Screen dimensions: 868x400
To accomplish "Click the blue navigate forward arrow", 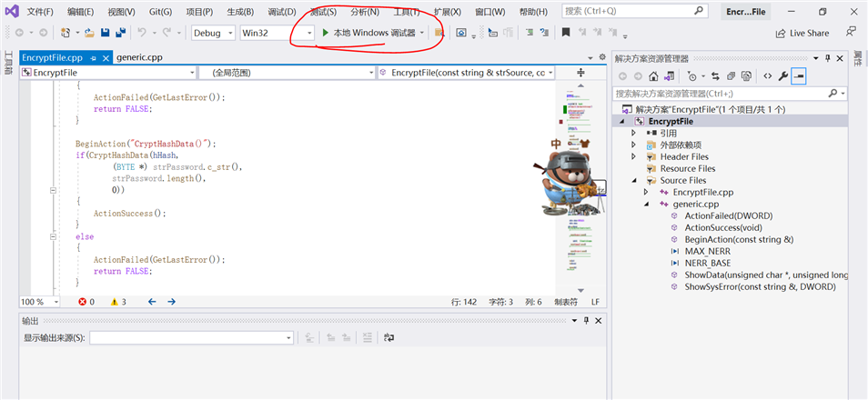I will tap(172, 302).
